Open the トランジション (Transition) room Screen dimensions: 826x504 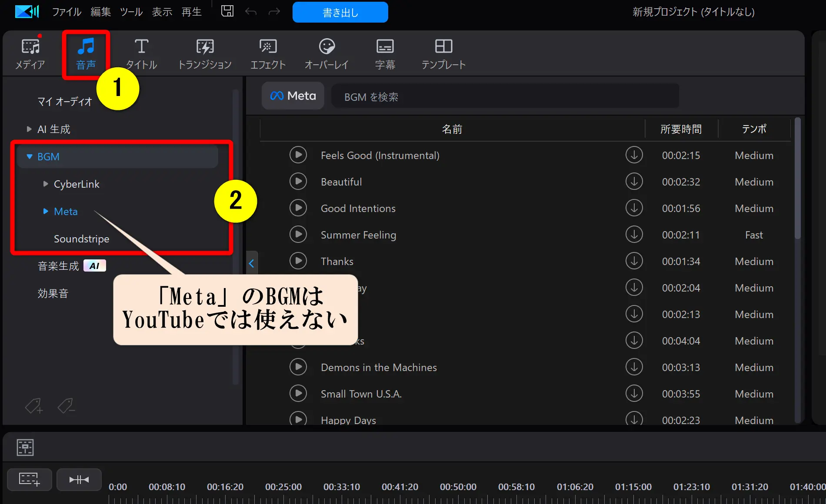click(x=205, y=54)
